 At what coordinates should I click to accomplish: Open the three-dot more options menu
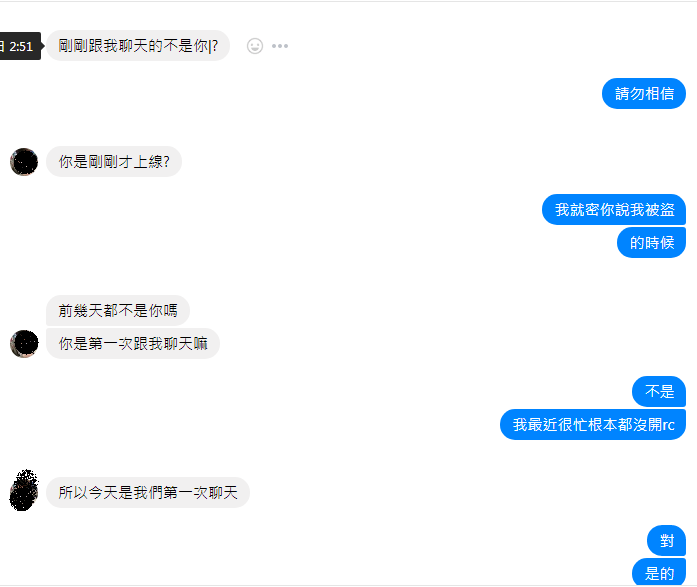pos(280,46)
